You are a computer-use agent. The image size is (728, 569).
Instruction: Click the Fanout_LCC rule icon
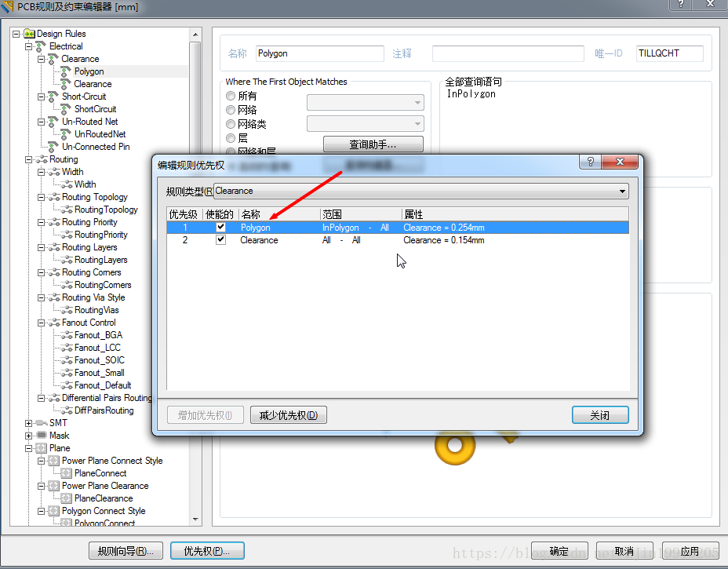coord(67,348)
